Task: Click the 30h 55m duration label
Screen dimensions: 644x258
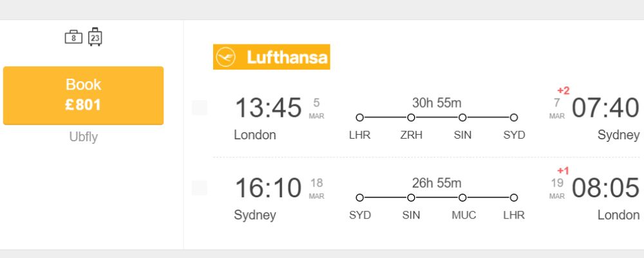Action: click(437, 103)
